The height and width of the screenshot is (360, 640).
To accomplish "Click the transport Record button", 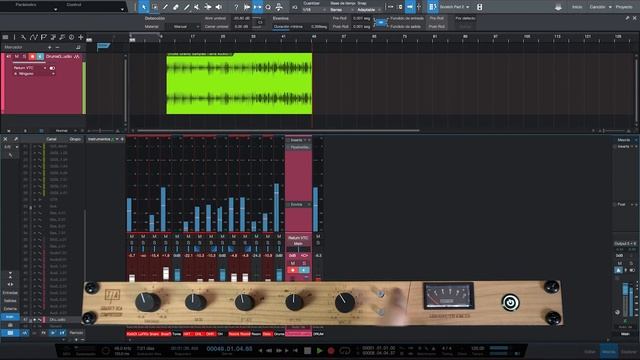I will pyautogui.click(x=331, y=350).
